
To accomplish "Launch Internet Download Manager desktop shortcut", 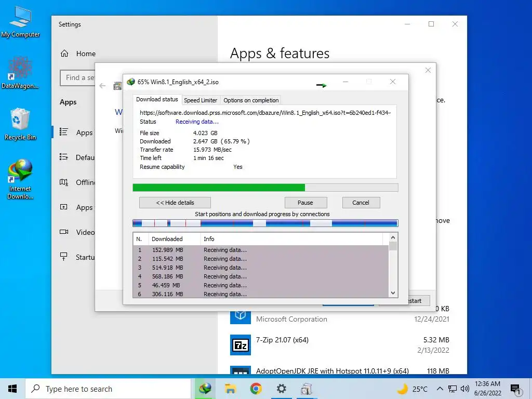I will 20,179.
